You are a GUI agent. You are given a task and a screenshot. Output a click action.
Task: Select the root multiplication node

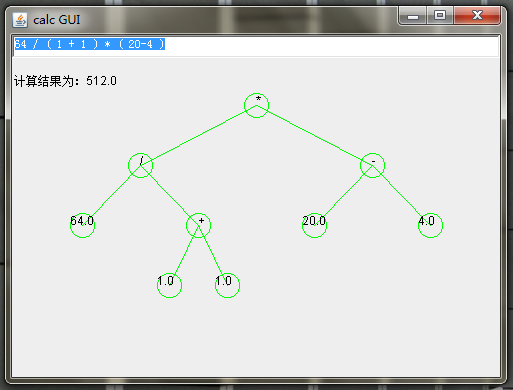pos(256,105)
